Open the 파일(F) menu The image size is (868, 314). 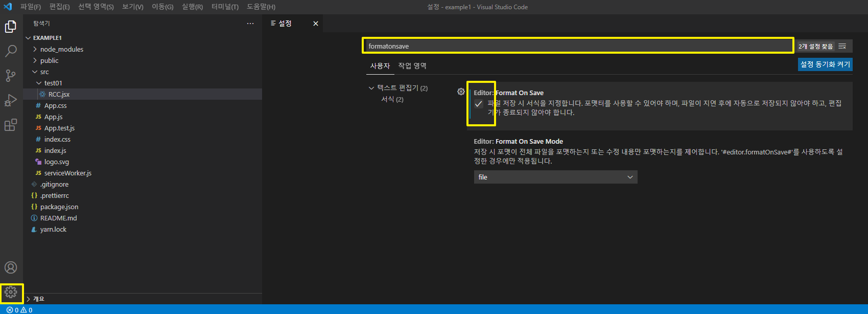pyautogui.click(x=31, y=7)
